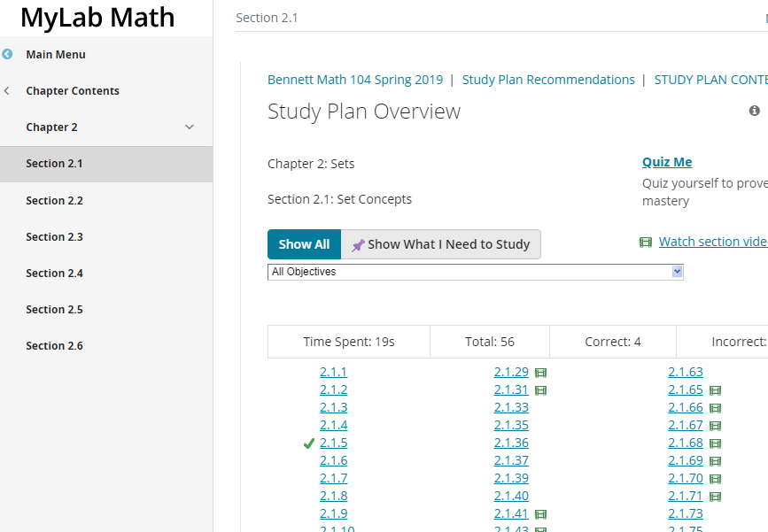Click the info icon near Study Plan Overview

755,111
